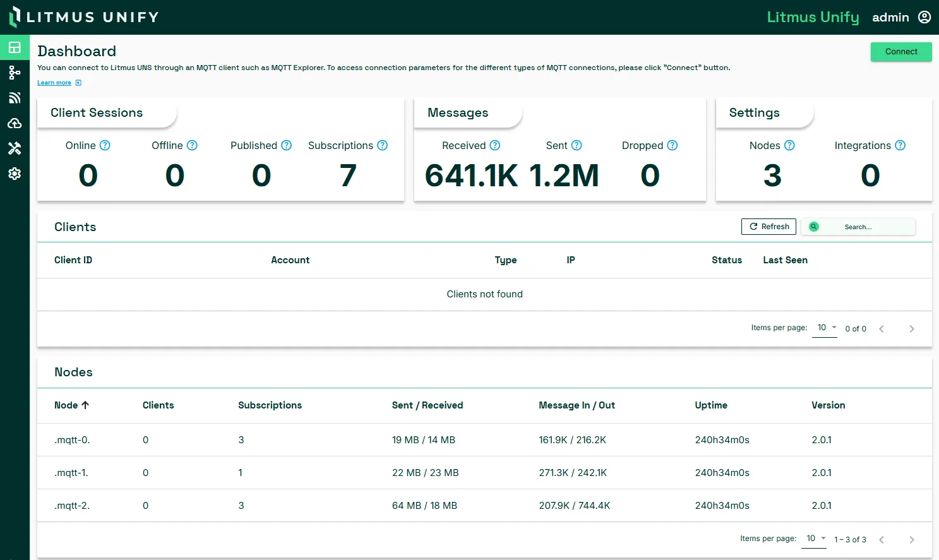
Task: Click the help icon beside Nodes
Action: (789, 145)
